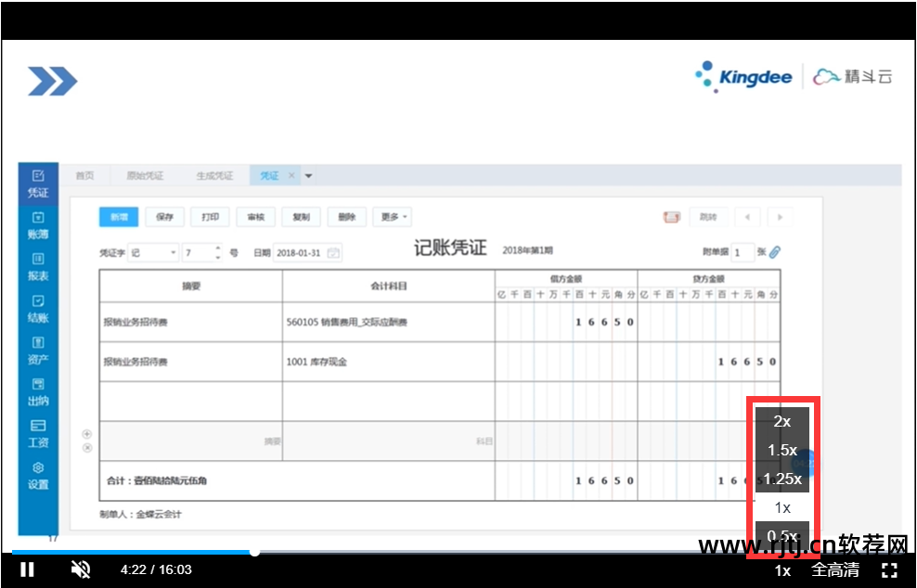Choose 1.25x playback speed
The width and height of the screenshot is (917, 588).
coord(781,479)
